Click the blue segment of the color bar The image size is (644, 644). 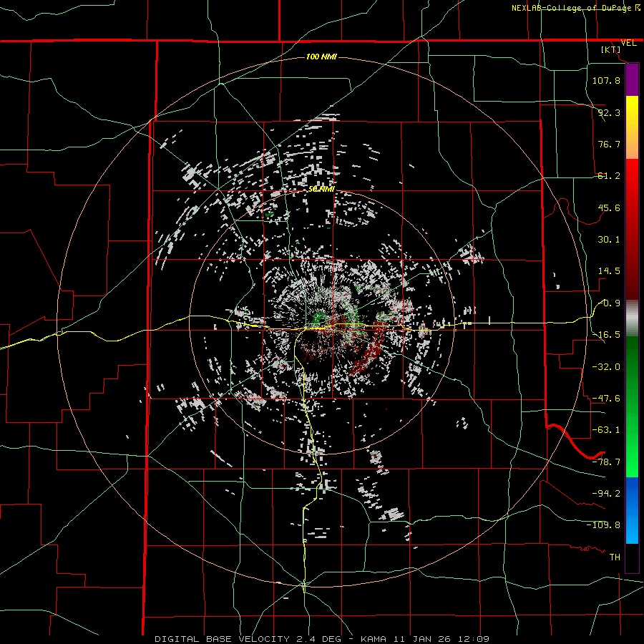point(632,510)
